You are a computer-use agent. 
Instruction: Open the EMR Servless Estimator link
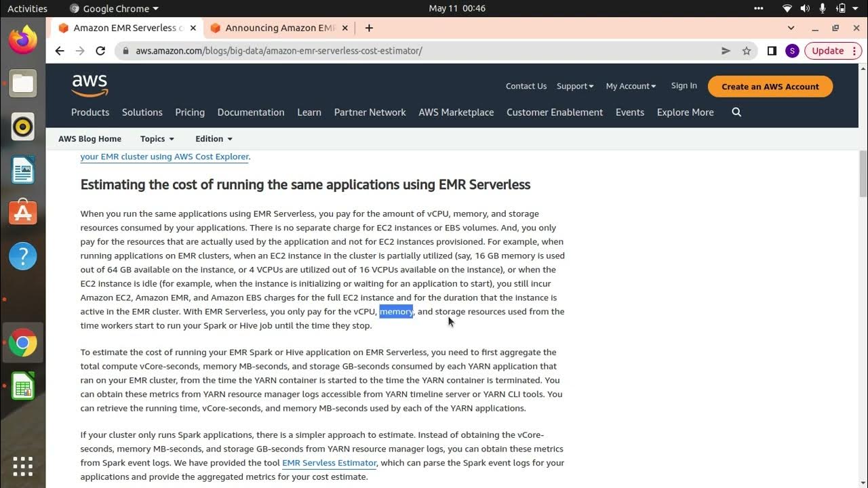click(330, 463)
